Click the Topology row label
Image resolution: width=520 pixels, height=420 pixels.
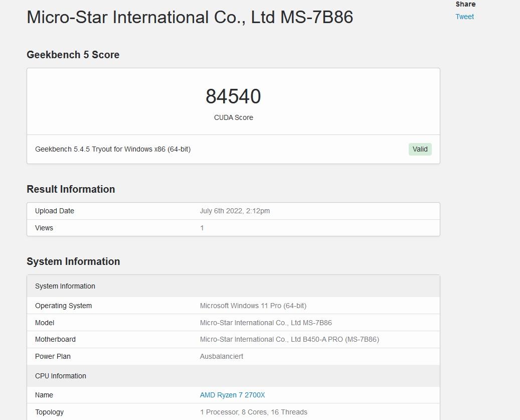click(49, 412)
